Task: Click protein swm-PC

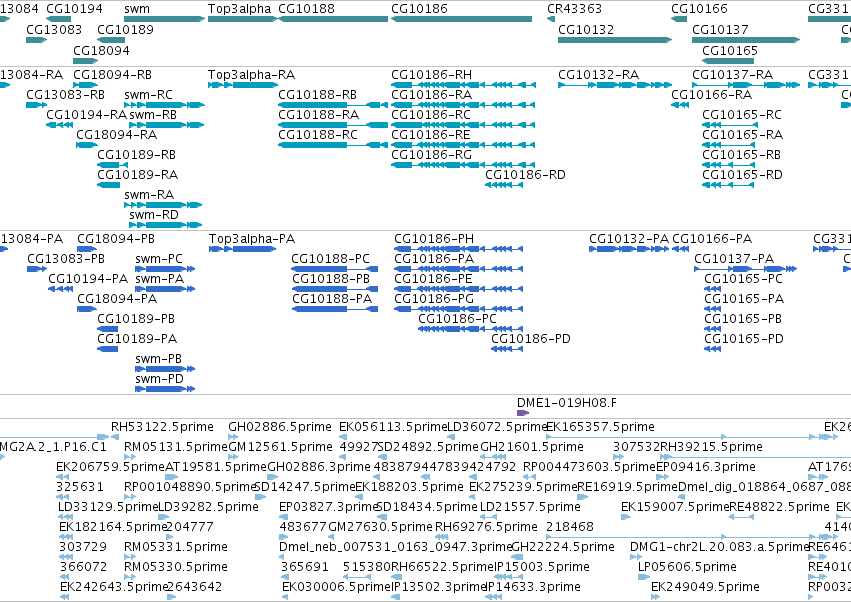Action: (165, 269)
